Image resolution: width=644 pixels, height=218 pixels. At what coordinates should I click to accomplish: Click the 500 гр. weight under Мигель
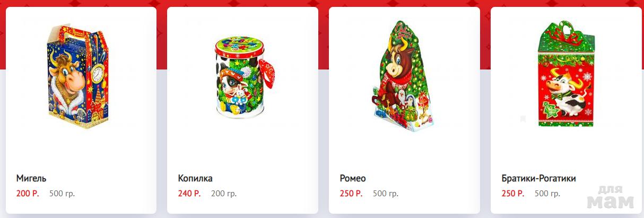click(62, 194)
